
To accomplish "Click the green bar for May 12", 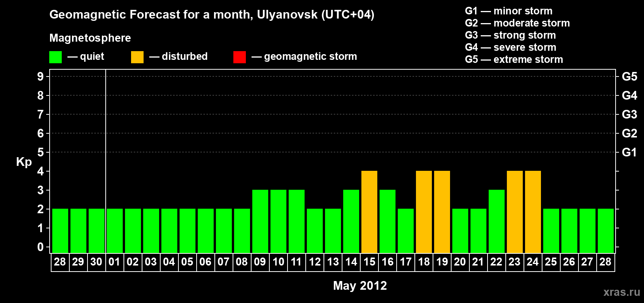I will pos(315,231).
